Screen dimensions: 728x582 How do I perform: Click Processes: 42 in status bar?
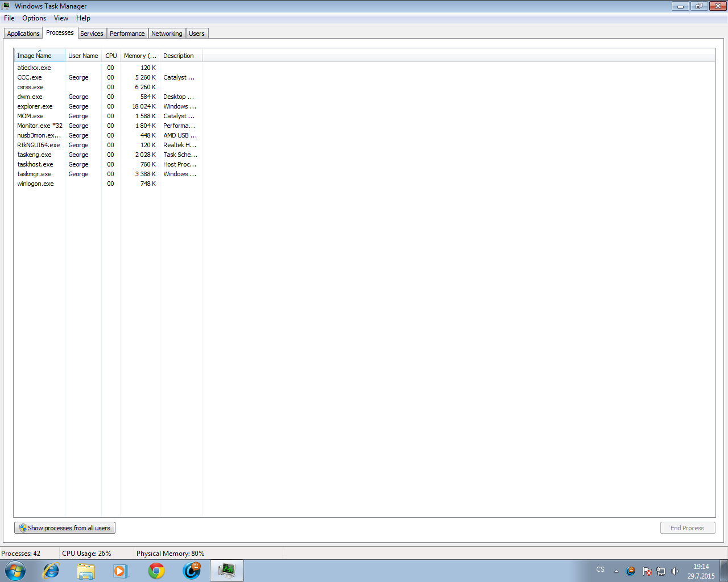[21, 554]
